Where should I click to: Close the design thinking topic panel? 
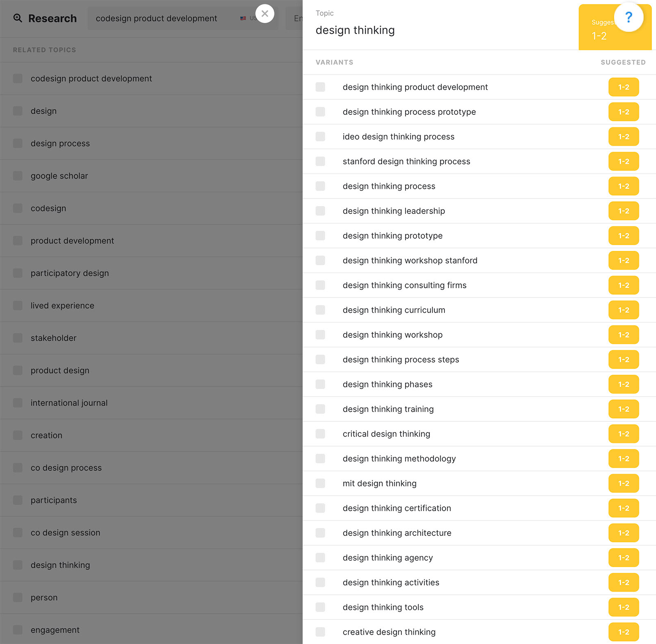pyautogui.click(x=265, y=14)
